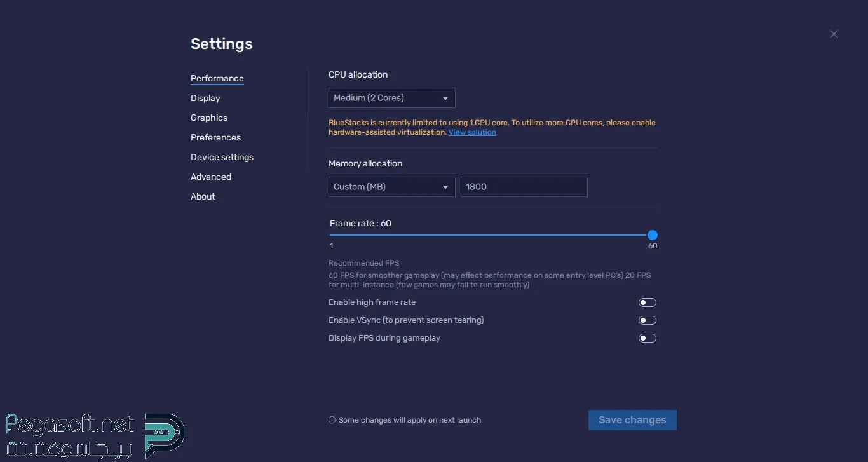Click the info icon beside next-launch note
868x462 pixels.
point(332,420)
